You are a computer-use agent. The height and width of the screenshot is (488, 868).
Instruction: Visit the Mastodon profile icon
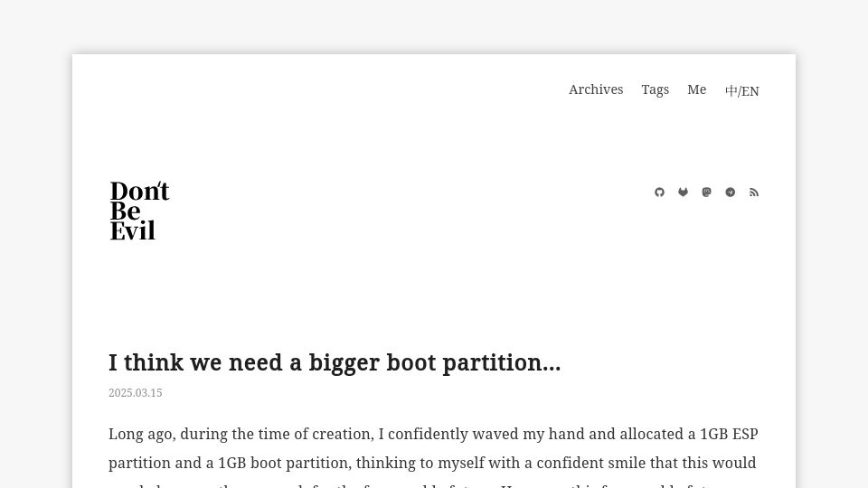click(x=706, y=192)
